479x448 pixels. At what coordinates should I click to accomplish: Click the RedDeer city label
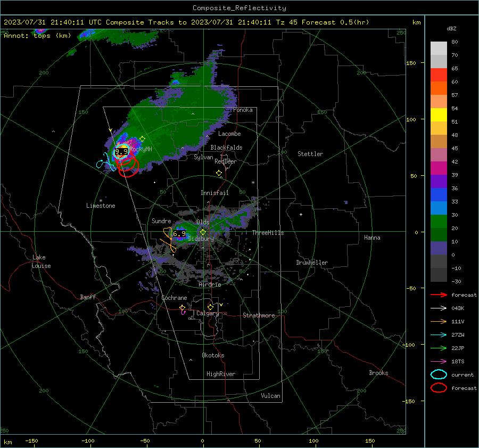pyautogui.click(x=226, y=161)
